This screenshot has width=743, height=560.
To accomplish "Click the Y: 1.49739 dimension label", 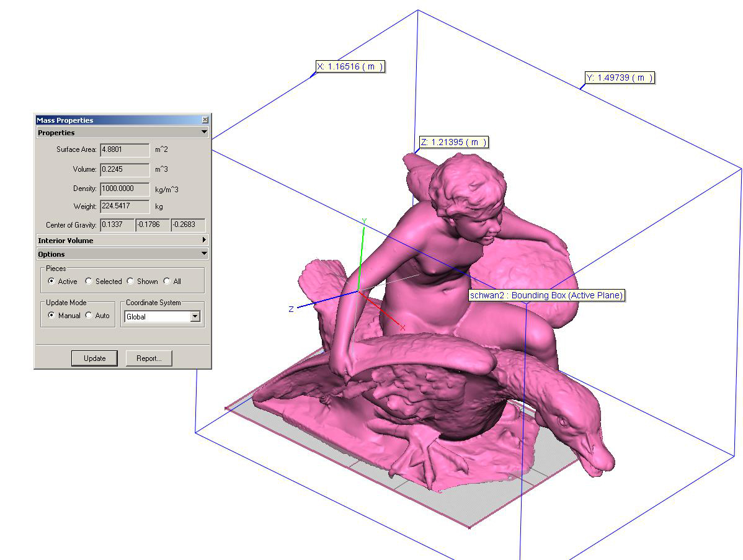I will (620, 78).
